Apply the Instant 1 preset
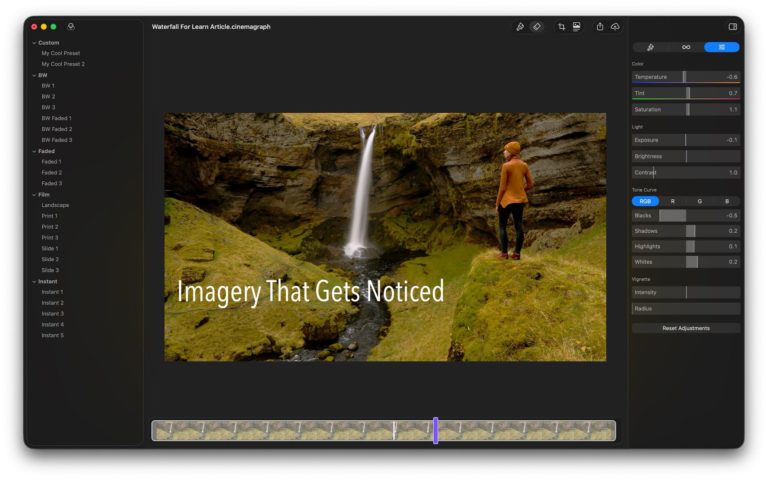This screenshot has width=768, height=480. pyautogui.click(x=52, y=292)
